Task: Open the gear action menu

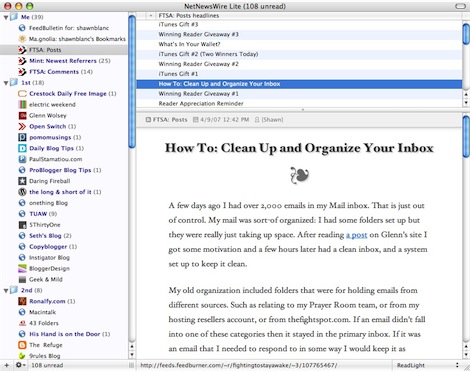Action: coord(20,365)
